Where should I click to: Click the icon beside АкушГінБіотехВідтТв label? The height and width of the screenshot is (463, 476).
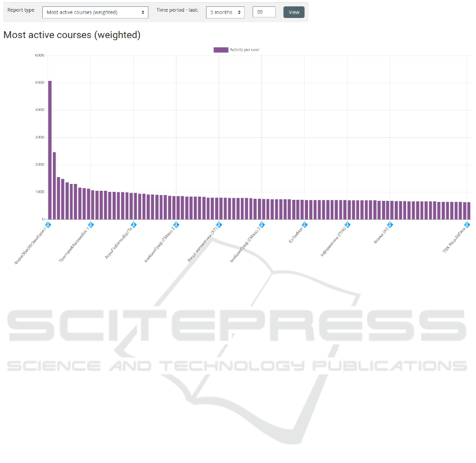[x=134, y=225]
